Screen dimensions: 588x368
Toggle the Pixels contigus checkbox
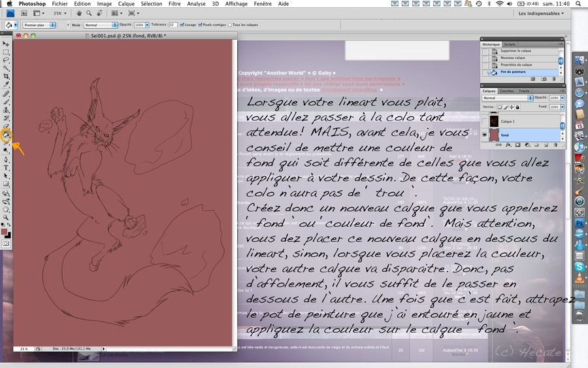coord(200,25)
